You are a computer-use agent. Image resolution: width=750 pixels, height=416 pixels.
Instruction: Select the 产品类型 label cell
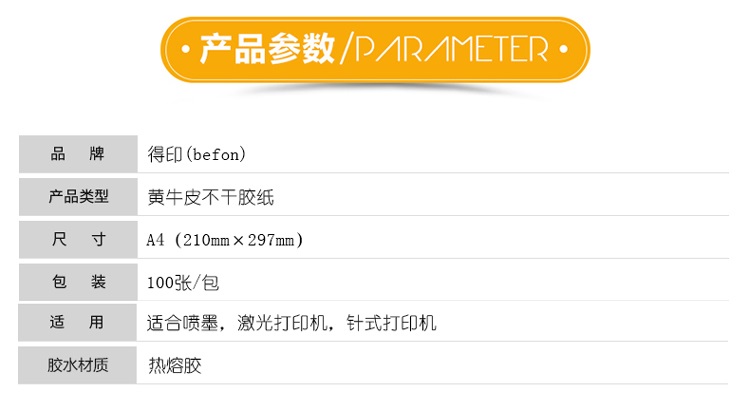(78, 197)
